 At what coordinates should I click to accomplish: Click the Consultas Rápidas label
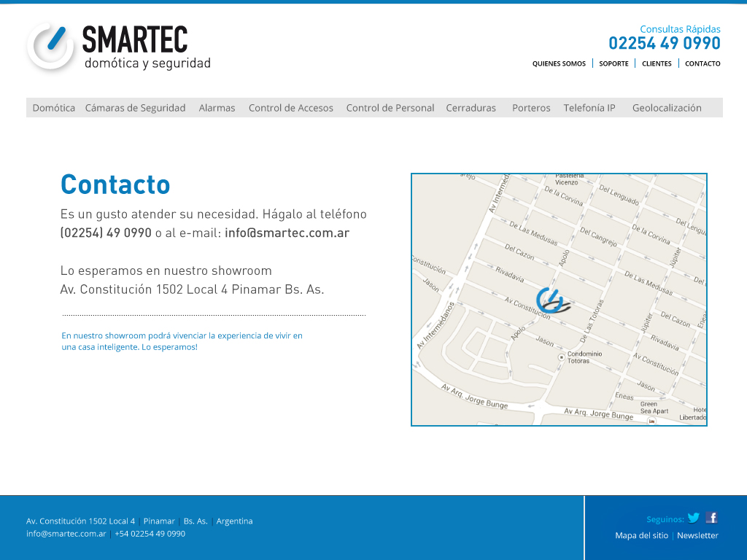click(x=680, y=29)
